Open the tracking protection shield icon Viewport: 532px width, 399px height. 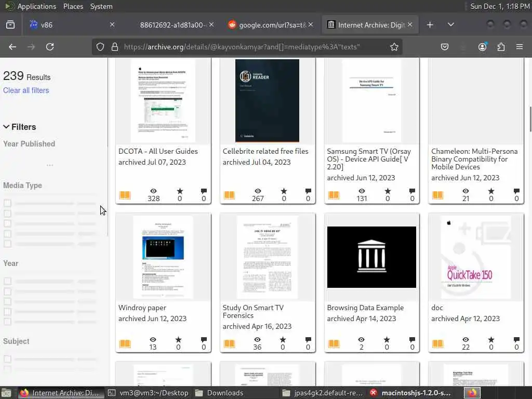pyautogui.click(x=100, y=47)
